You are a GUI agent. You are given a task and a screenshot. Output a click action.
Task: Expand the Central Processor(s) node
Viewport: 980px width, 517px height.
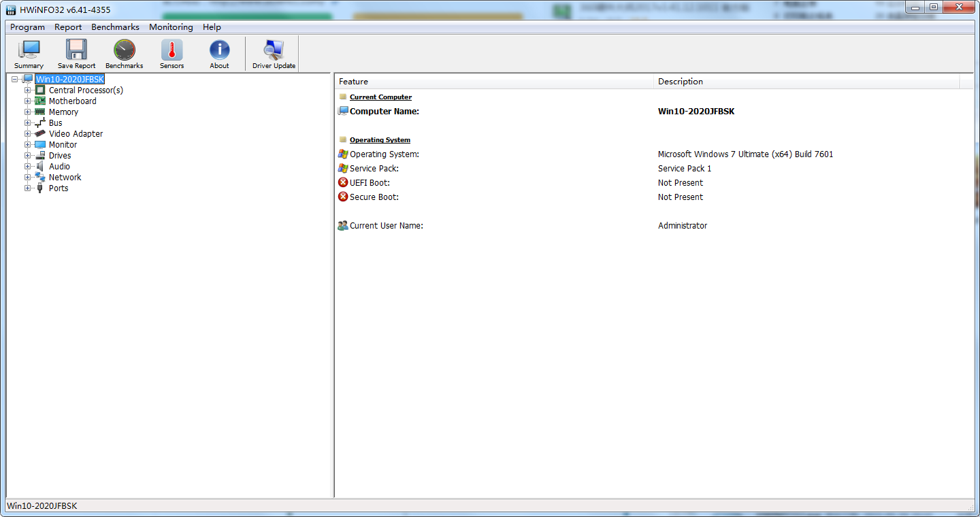pos(28,90)
